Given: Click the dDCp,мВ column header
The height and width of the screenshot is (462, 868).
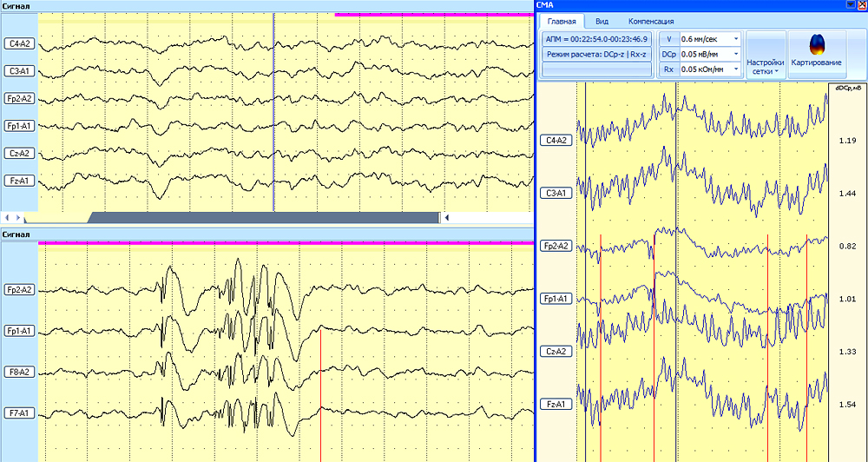Looking at the screenshot, I should [x=847, y=88].
